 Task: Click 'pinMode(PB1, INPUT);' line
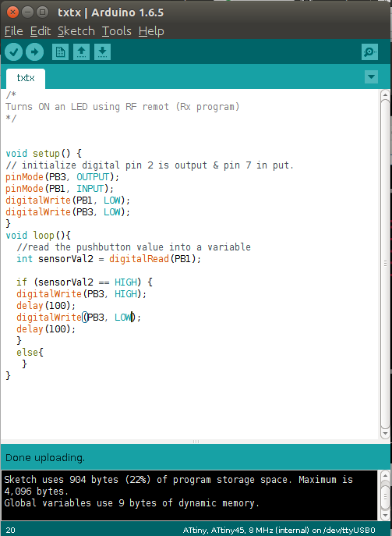pyautogui.click(x=60, y=189)
